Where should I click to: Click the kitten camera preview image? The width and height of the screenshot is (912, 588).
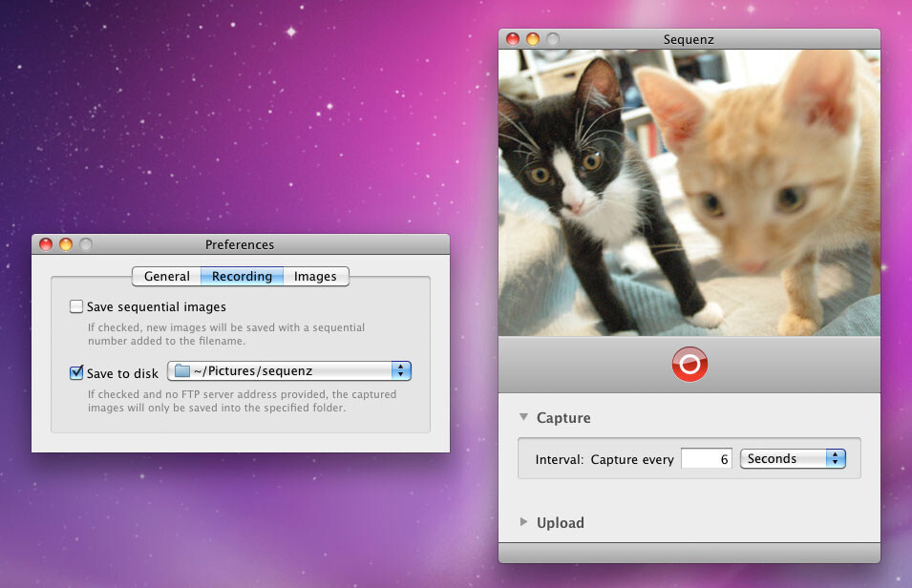tap(689, 193)
